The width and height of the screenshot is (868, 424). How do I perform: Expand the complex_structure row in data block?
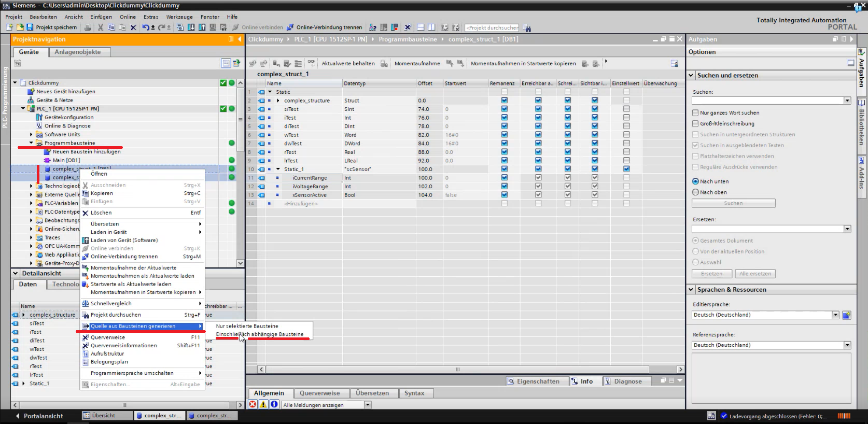pyautogui.click(x=278, y=101)
